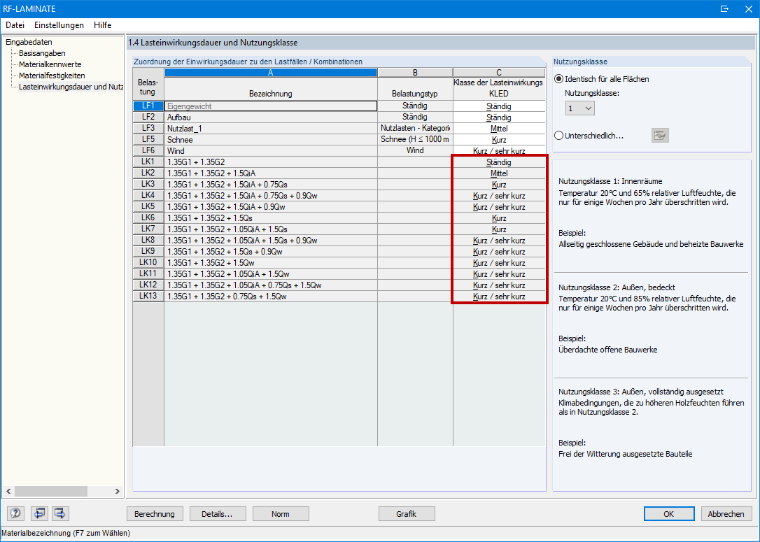Viewport: 760px width, 542px height.
Task: Click the Nutzlast_1 description cell
Action: (270, 128)
